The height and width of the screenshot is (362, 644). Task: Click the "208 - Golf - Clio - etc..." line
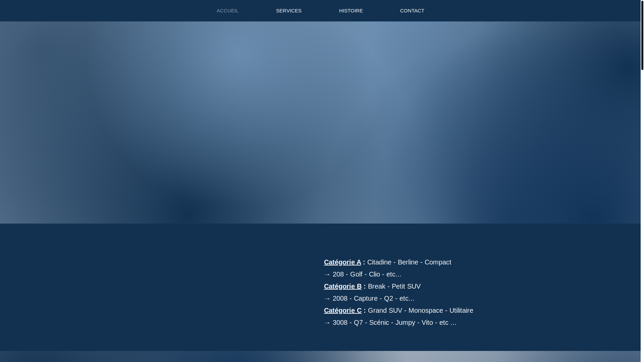363,274
